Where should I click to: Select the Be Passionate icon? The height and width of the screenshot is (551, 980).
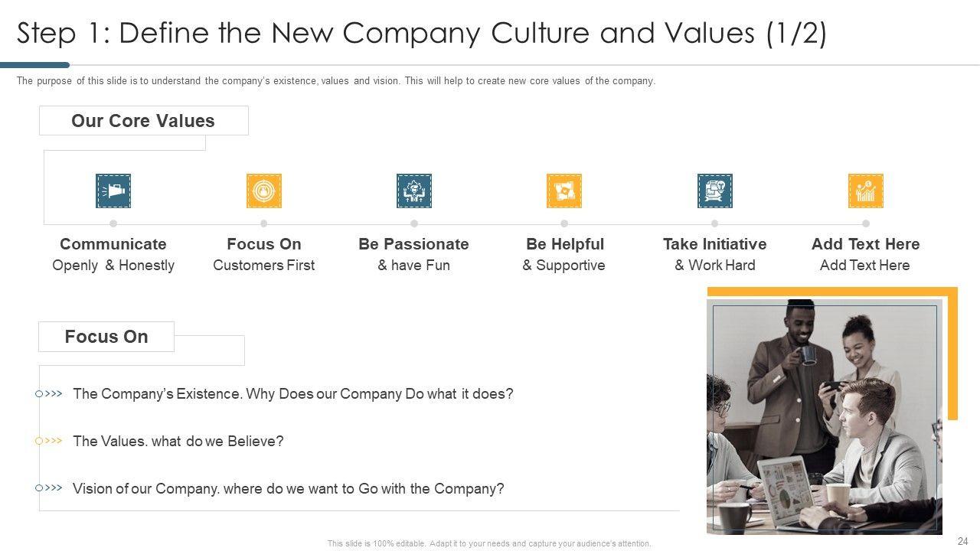[x=414, y=191]
